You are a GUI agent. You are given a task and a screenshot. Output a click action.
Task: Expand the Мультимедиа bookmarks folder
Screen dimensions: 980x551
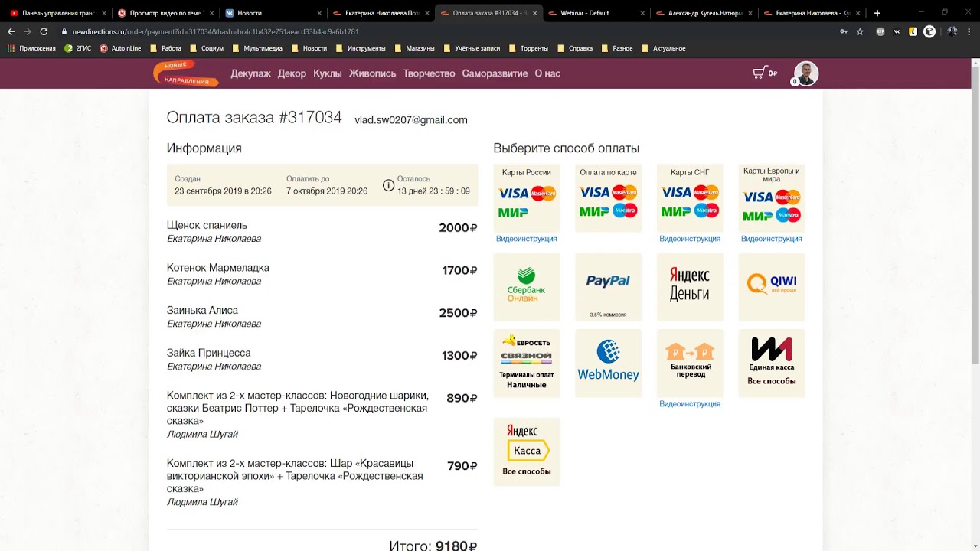257,48
